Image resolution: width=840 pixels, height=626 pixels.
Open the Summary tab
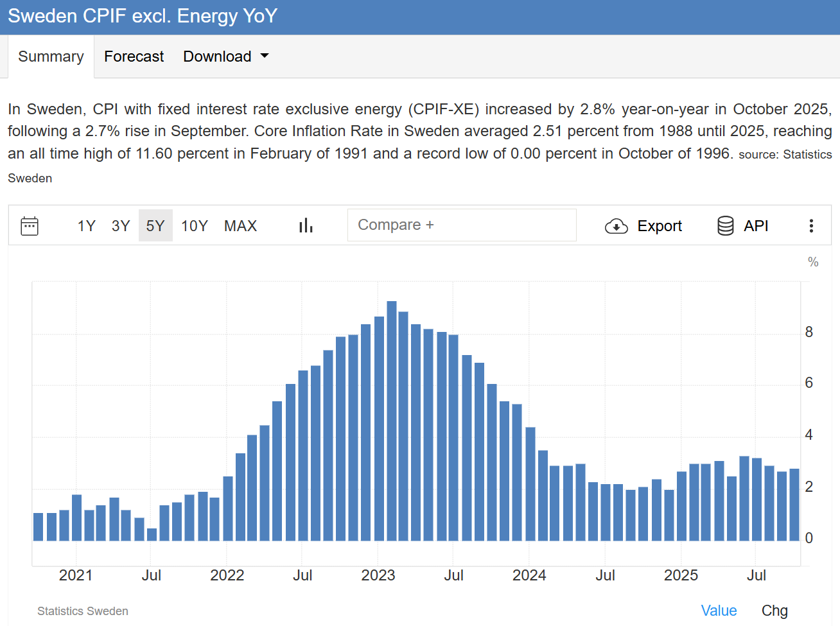(x=51, y=57)
